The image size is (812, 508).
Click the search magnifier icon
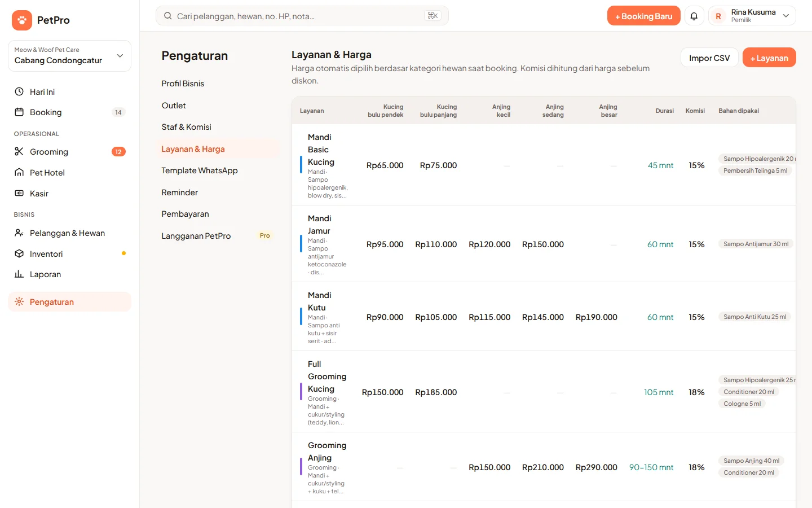coord(168,16)
